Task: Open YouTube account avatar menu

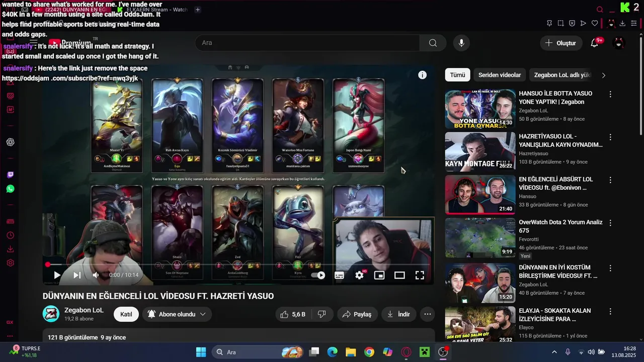Action: click(x=619, y=43)
